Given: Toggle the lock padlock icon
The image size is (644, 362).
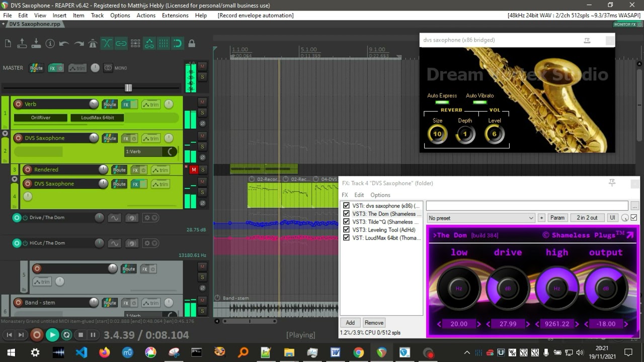Looking at the screenshot, I should 192,44.
